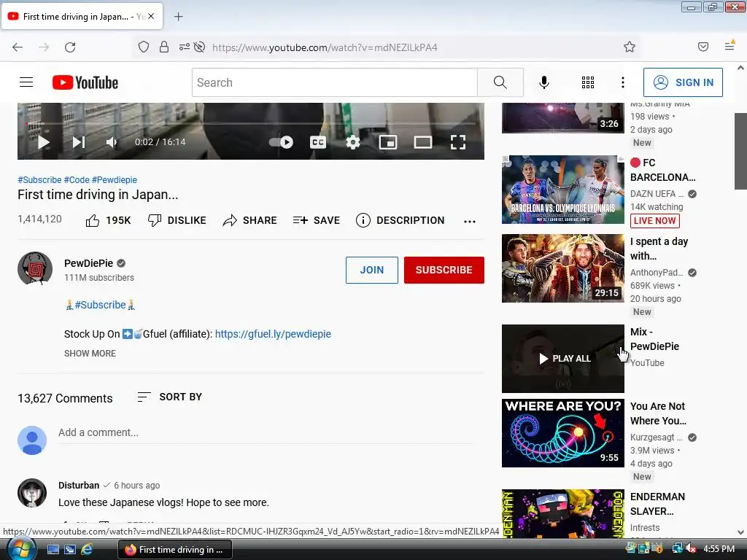Focus the YouTube Search field
The height and width of the screenshot is (560, 747).
[x=334, y=82]
